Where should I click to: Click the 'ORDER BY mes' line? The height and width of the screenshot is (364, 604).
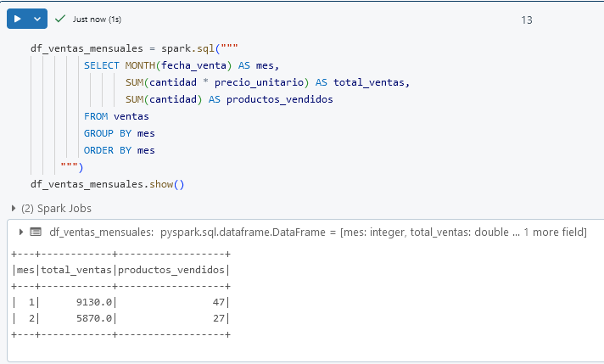(119, 150)
